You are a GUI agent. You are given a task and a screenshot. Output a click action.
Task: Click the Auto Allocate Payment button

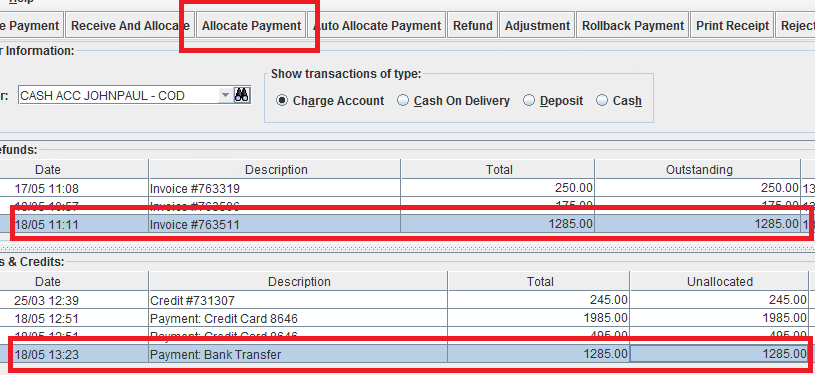tap(377, 25)
